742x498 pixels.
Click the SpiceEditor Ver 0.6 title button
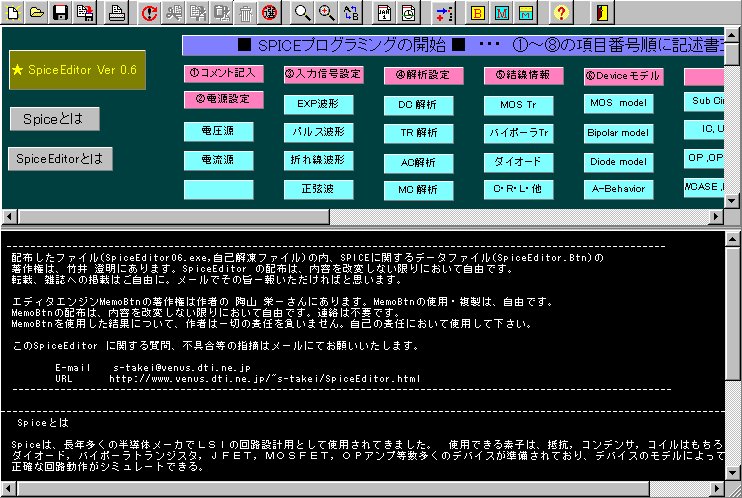78,70
